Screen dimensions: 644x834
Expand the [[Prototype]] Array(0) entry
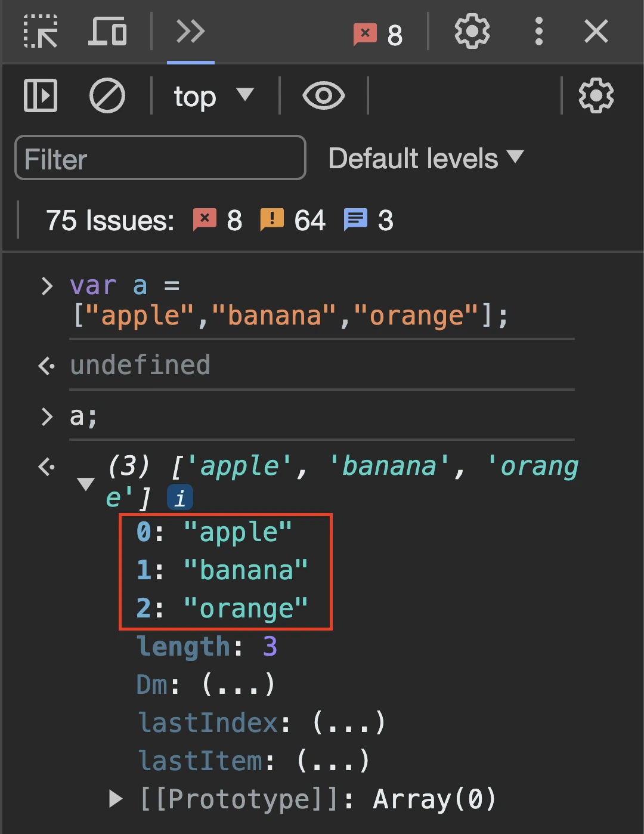click(116, 799)
